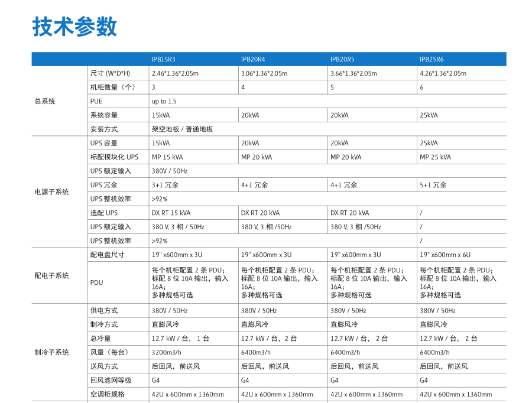Click the PUE row label
This screenshot has height=403, width=532.
[96, 101]
